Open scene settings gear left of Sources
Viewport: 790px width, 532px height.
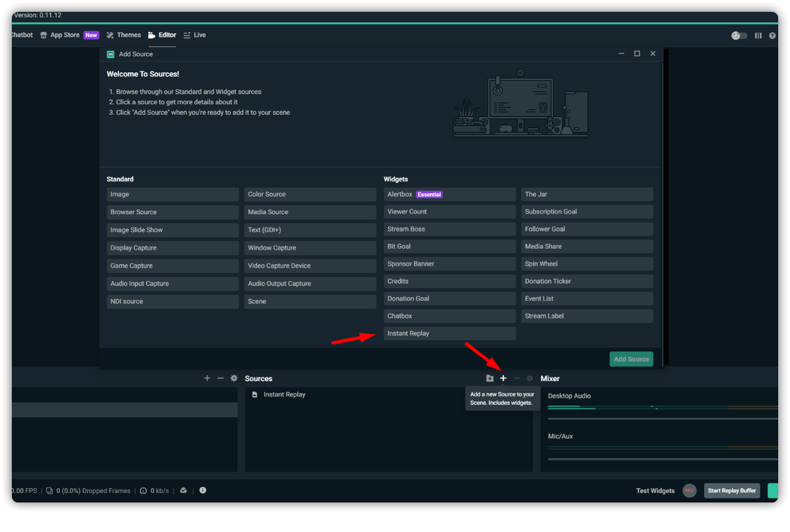(234, 378)
